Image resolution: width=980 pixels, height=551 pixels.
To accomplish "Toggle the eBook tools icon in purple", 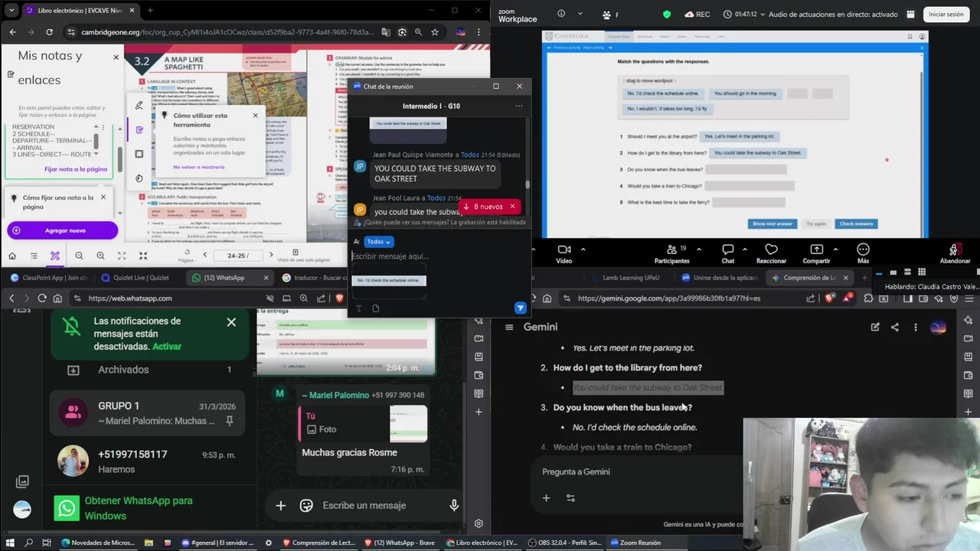I will pos(55,256).
